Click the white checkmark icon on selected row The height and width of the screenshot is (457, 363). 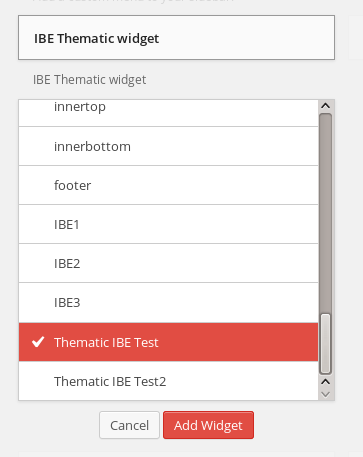click(x=38, y=342)
